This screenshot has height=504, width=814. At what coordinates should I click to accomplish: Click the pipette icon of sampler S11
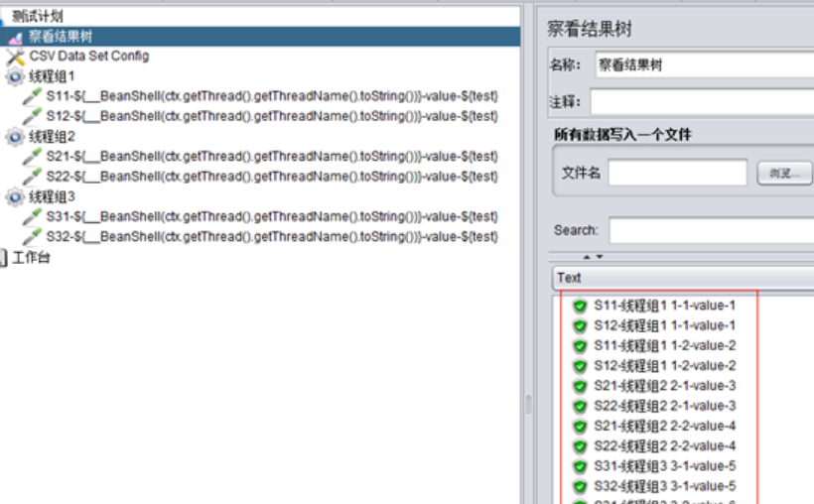coord(32,96)
